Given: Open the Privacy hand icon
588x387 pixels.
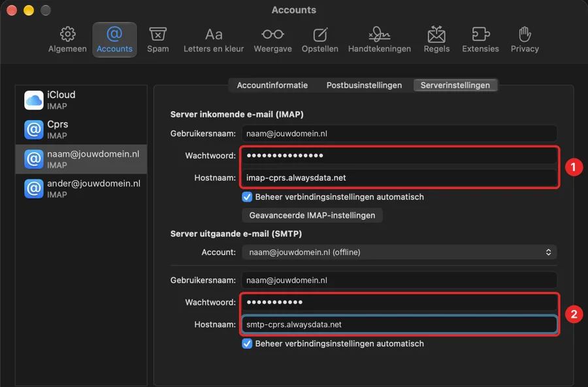Looking at the screenshot, I should pyautogui.click(x=525, y=34).
